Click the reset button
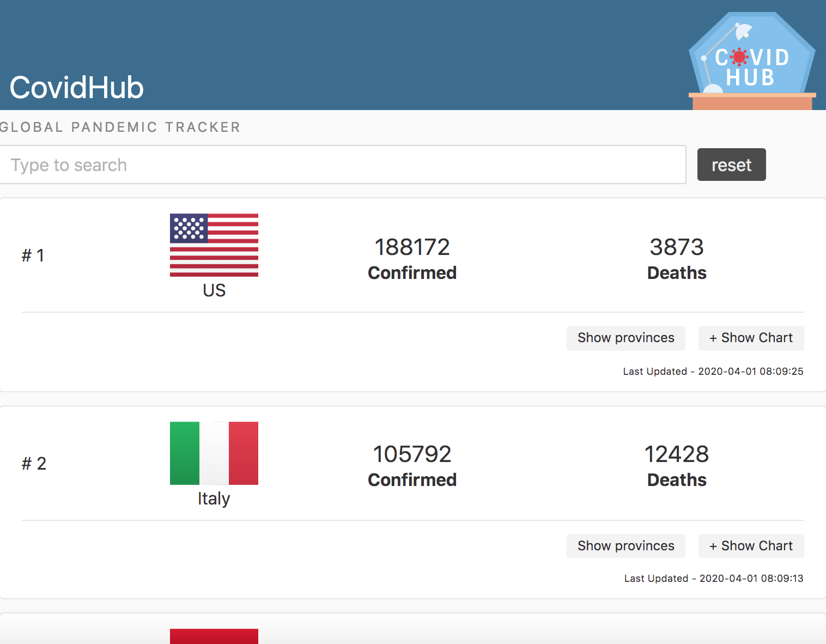Image resolution: width=826 pixels, height=644 pixels. coord(731,165)
